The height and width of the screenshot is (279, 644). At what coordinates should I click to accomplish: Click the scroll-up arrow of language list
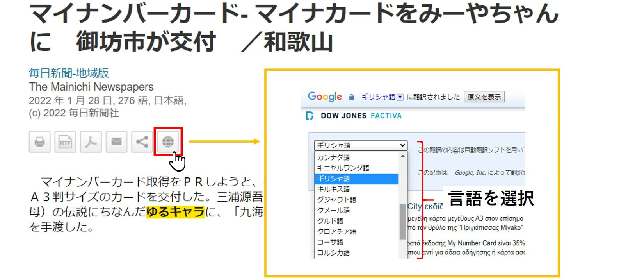403,156
